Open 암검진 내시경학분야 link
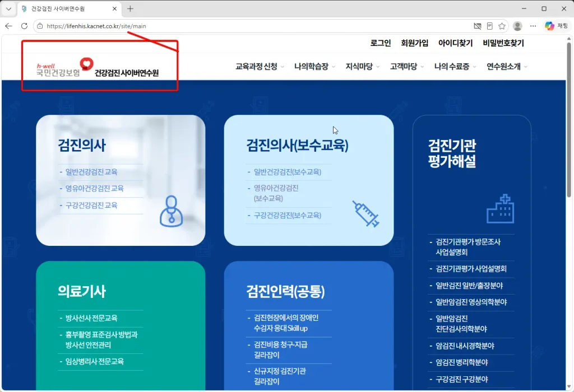This screenshot has height=392, width=574. [x=465, y=346]
